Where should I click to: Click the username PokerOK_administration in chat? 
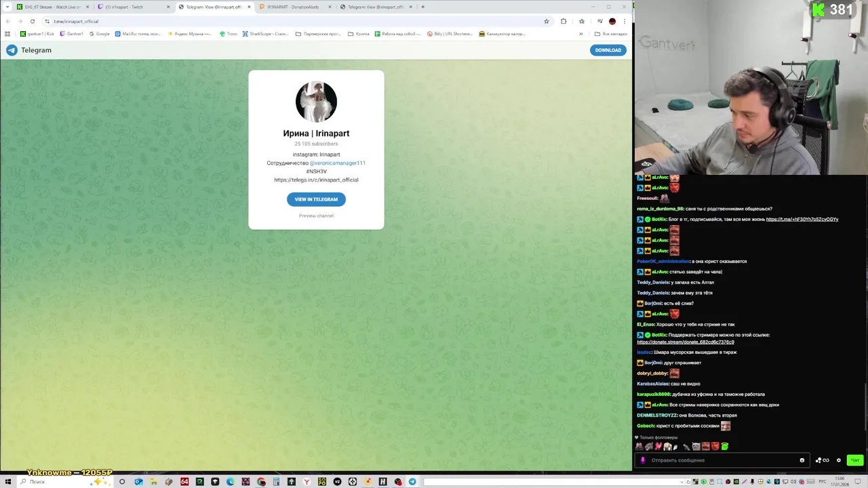(663, 262)
